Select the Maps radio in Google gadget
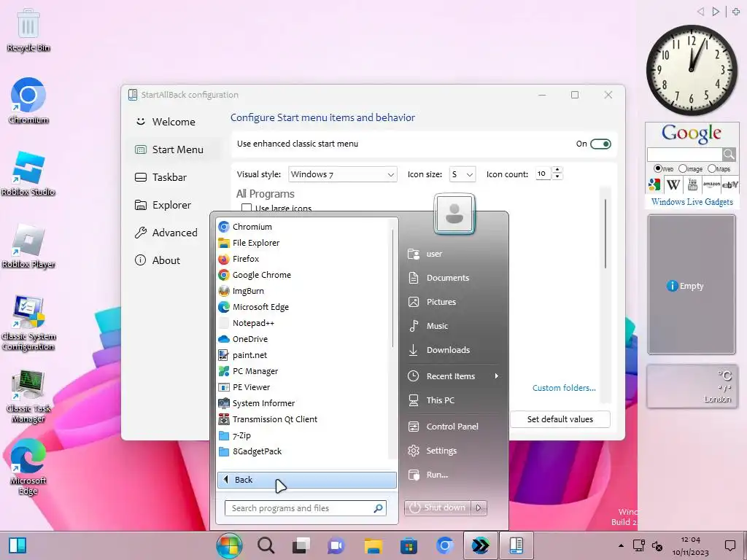The height and width of the screenshot is (560, 747). pyautogui.click(x=712, y=168)
